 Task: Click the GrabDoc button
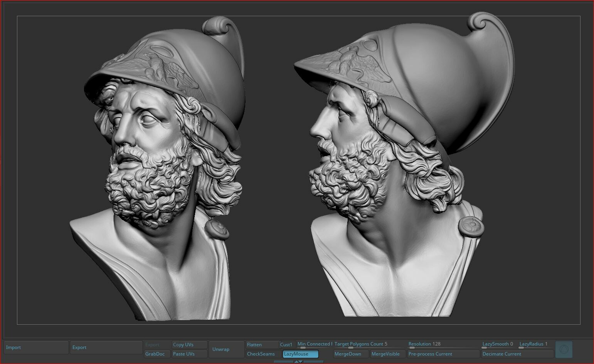tap(157, 354)
